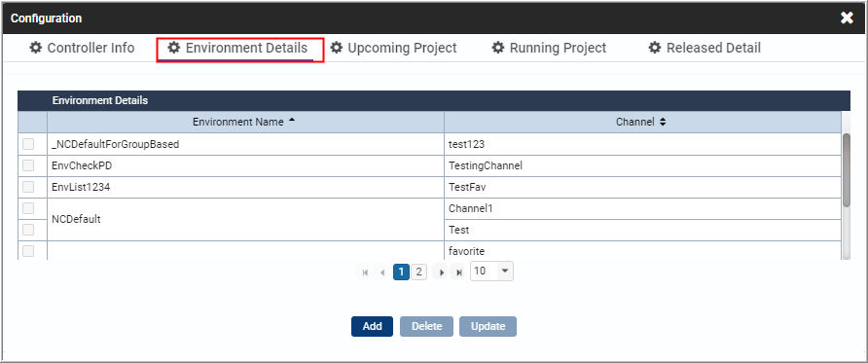Click the gear icon beside Controller Info
The image size is (868, 363).
[x=36, y=48]
